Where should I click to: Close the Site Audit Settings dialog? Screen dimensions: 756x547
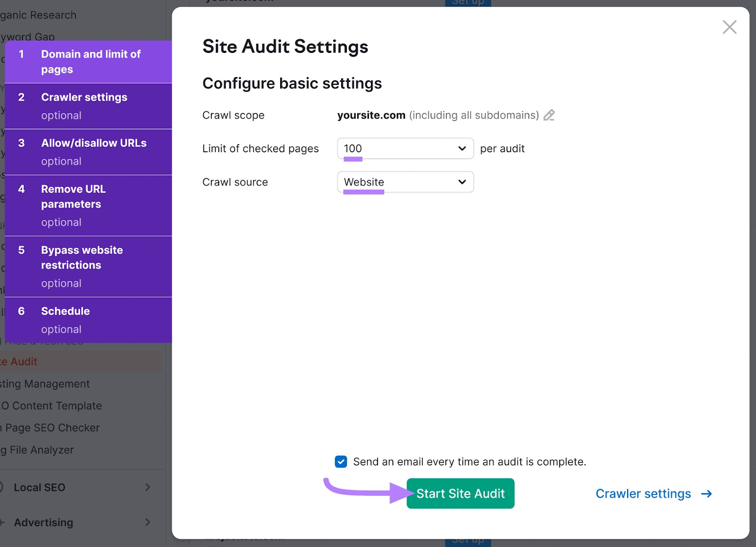tap(730, 27)
